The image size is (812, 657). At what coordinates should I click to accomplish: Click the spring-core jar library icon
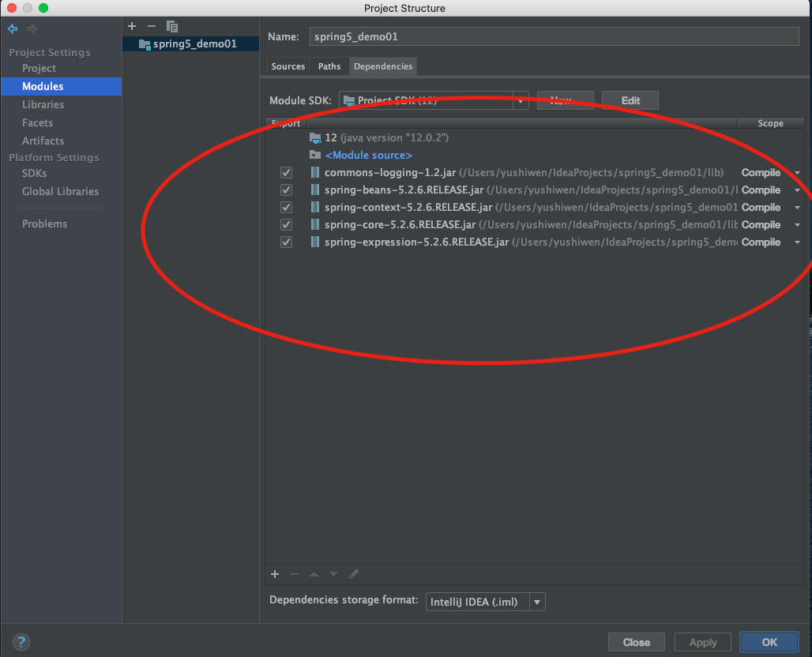tap(315, 225)
